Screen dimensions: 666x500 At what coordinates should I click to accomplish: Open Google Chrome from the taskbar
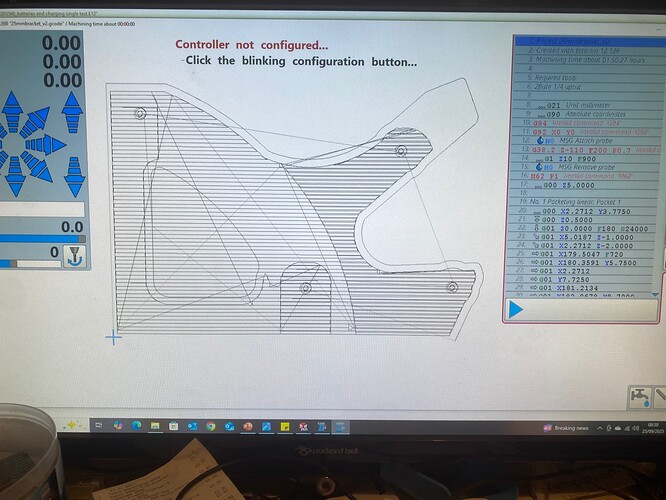pos(211,427)
